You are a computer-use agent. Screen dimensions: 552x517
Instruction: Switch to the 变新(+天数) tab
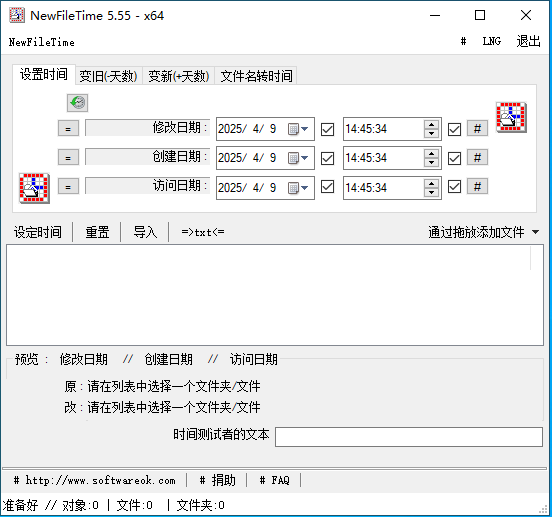[x=178, y=76]
